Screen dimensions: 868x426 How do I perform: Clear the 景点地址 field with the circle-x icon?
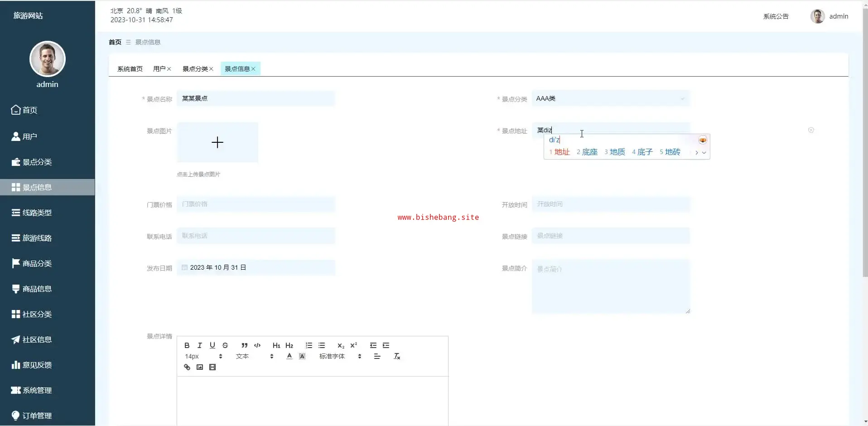click(811, 130)
